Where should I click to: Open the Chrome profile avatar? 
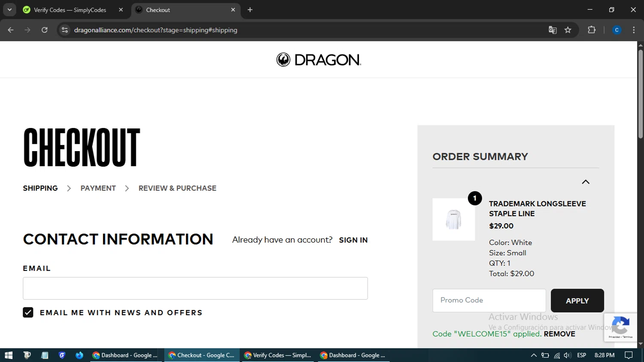(x=617, y=30)
